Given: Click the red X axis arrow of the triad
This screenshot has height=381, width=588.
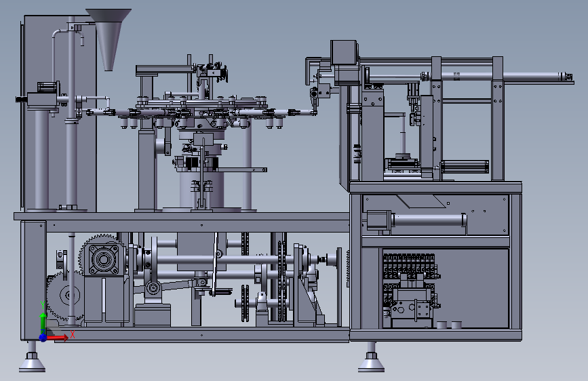Looking at the screenshot, I should [x=58, y=338].
